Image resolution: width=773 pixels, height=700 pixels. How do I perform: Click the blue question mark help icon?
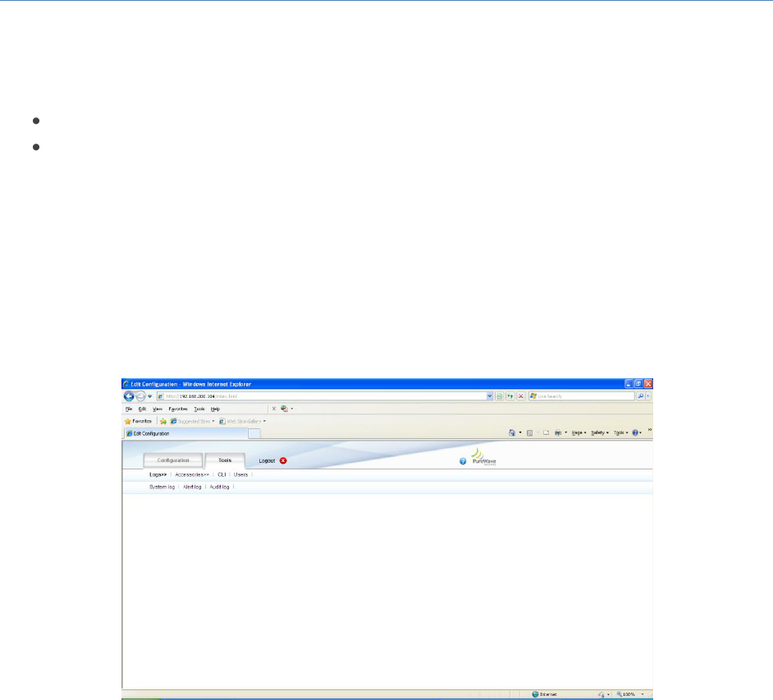coord(463,461)
